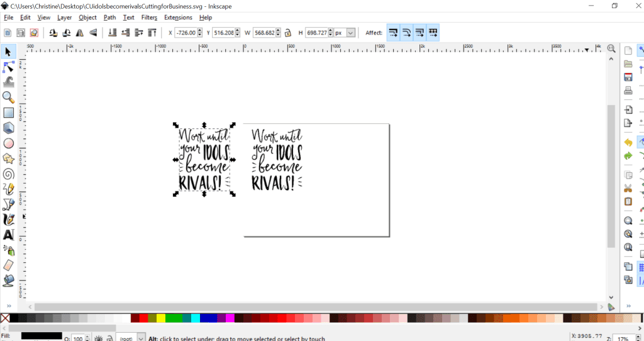Click the Deselect icon

[34, 33]
